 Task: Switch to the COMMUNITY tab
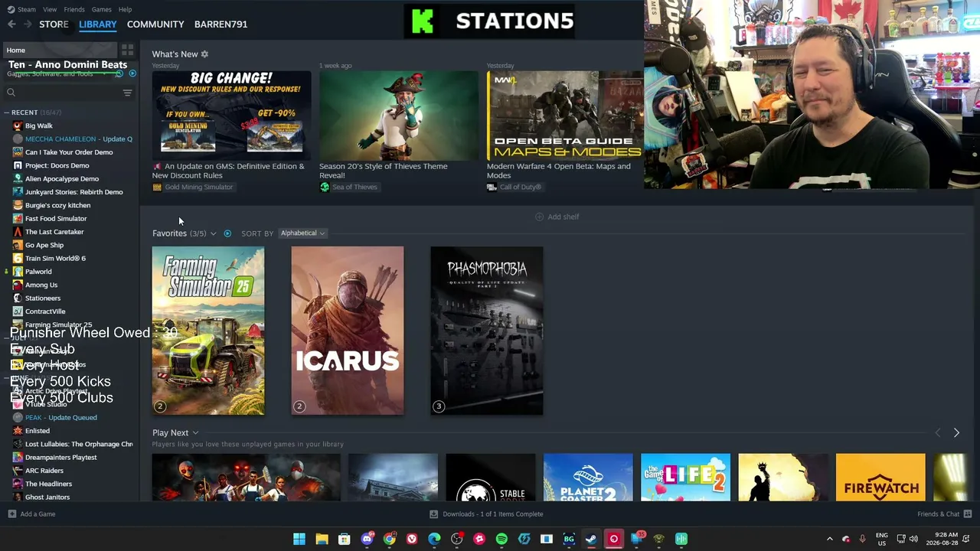[155, 24]
